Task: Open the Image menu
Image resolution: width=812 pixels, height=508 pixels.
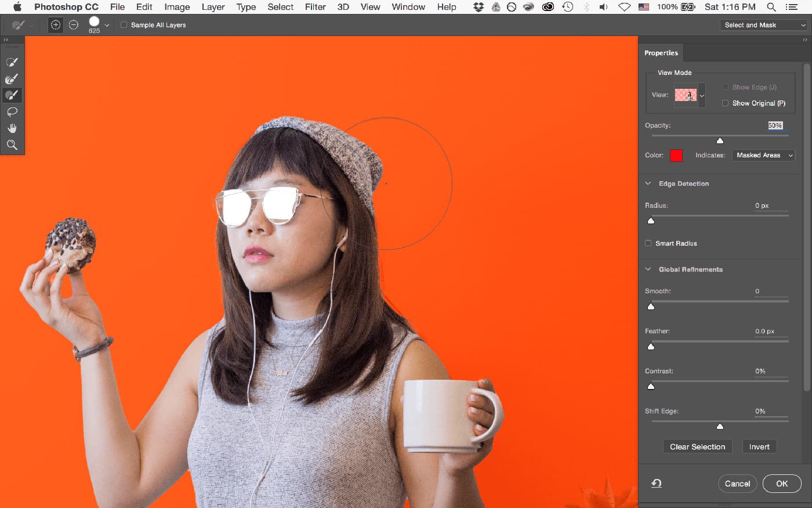Action: coord(177,7)
